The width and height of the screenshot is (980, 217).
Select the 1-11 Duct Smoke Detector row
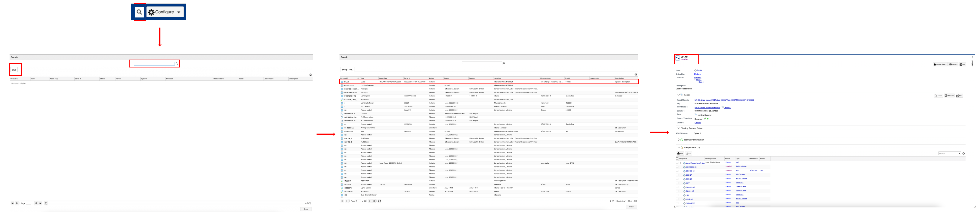[489, 195]
